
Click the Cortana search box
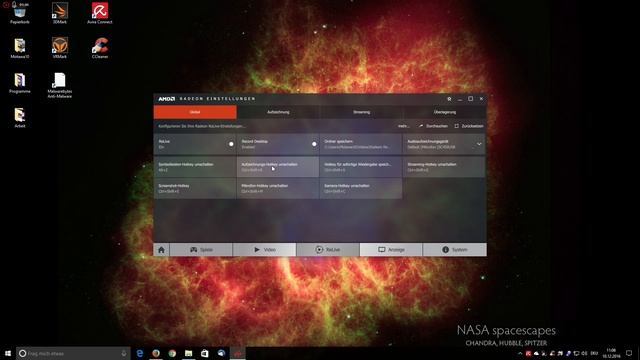(73, 353)
